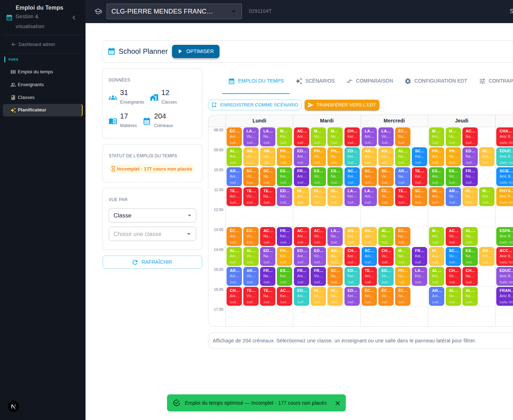Open Enseignants in the sidebar menu

43,85
